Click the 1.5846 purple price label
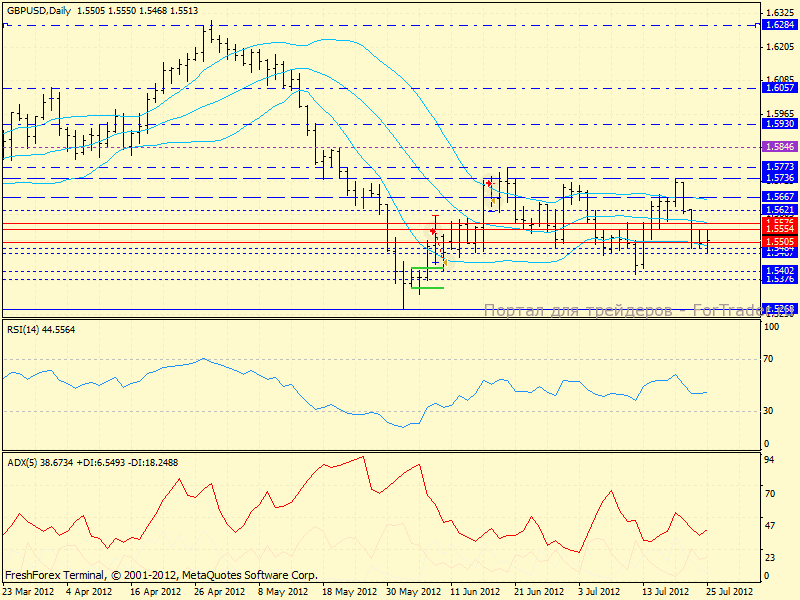The image size is (800, 600). pos(779,146)
